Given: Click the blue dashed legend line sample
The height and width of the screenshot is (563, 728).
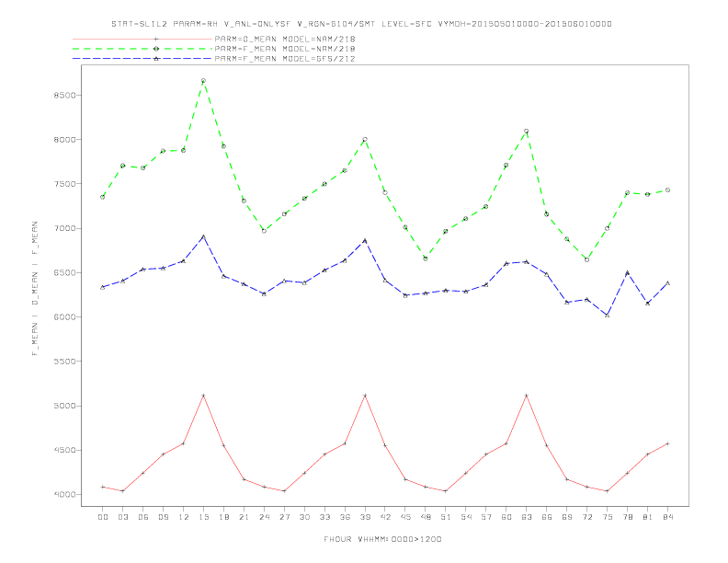Looking at the screenshot, I should click(142, 59).
